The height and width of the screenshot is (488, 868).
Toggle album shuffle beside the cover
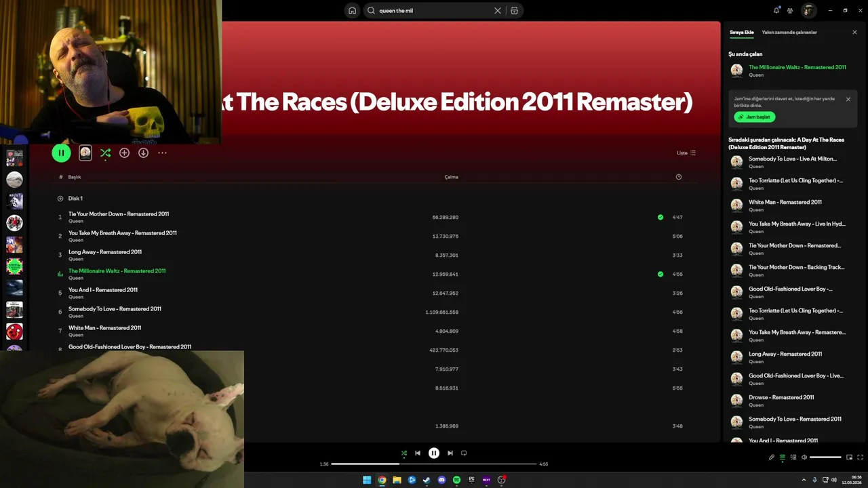(105, 153)
